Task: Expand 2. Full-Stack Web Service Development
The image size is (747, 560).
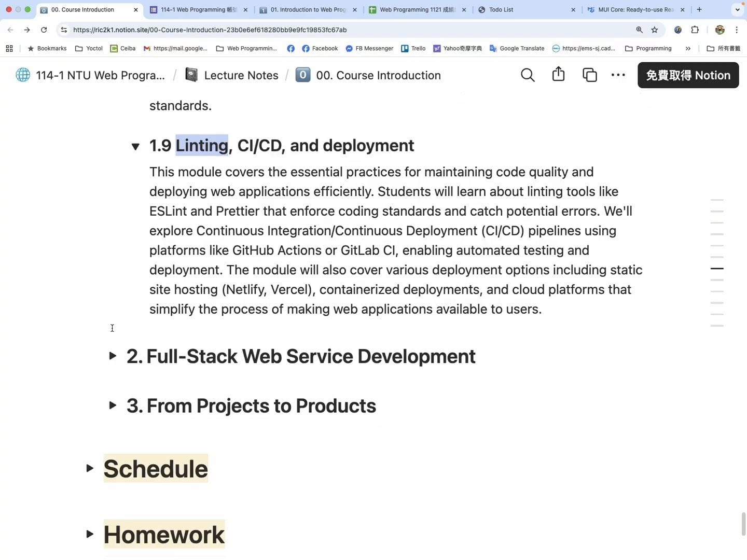Action: click(x=113, y=356)
